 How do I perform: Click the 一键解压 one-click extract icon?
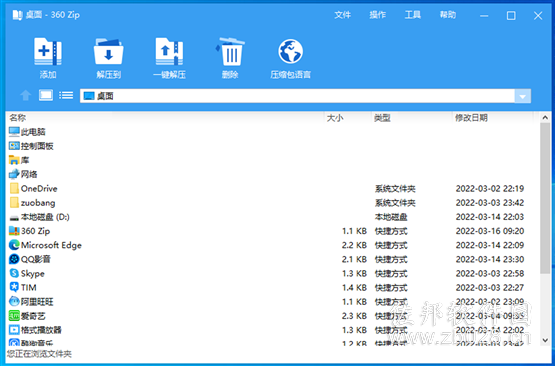[169, 52]
